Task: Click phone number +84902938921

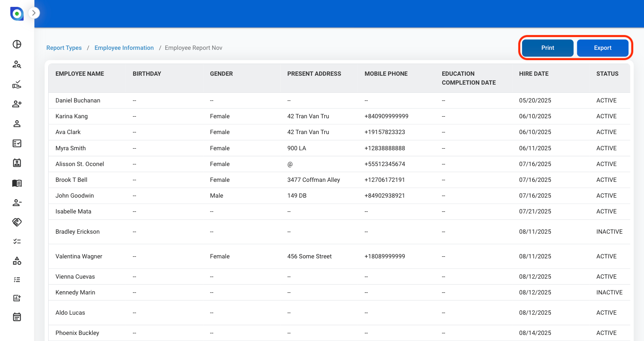Action: pyautogui.click(x=385, y=196)
